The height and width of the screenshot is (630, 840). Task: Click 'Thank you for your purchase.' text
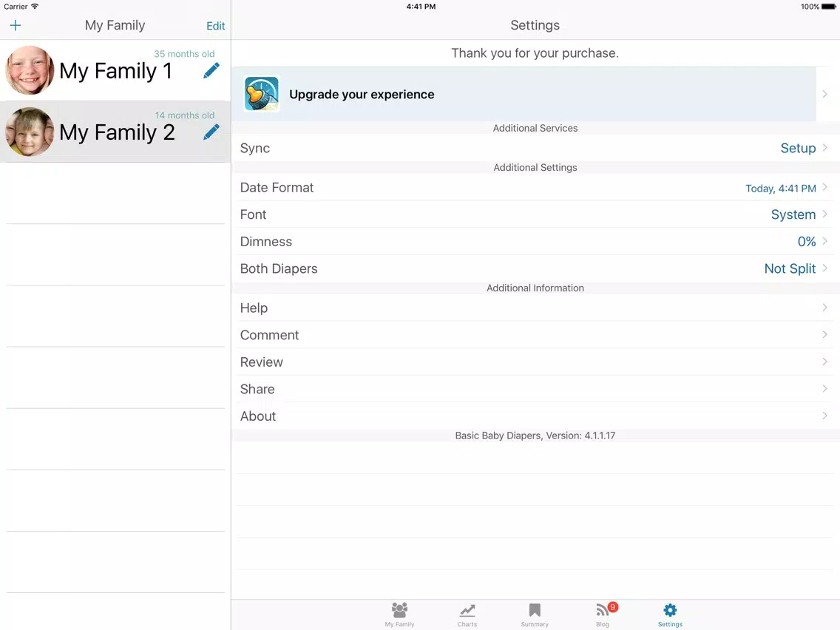point(535,53)
